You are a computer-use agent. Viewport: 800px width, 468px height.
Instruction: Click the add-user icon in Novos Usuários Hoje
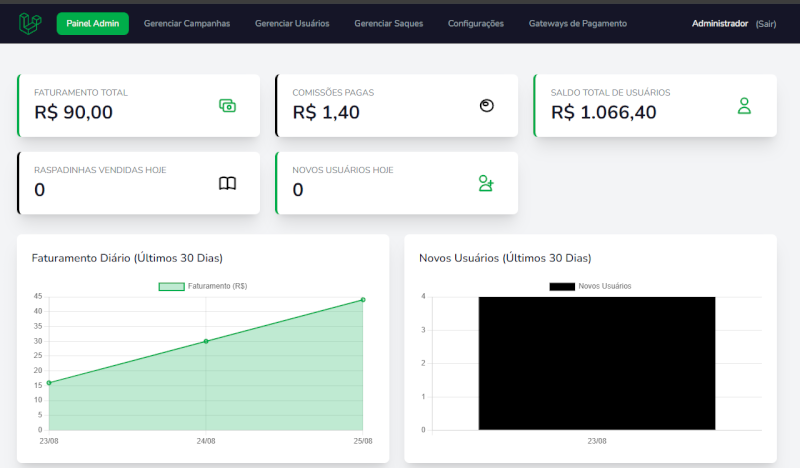(486, 183)
